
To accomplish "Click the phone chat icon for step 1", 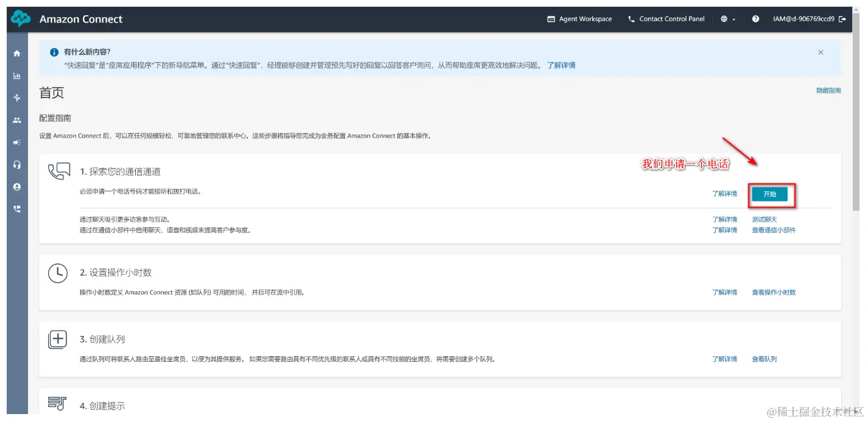I will pyautogui.click(x=59, y=172).
